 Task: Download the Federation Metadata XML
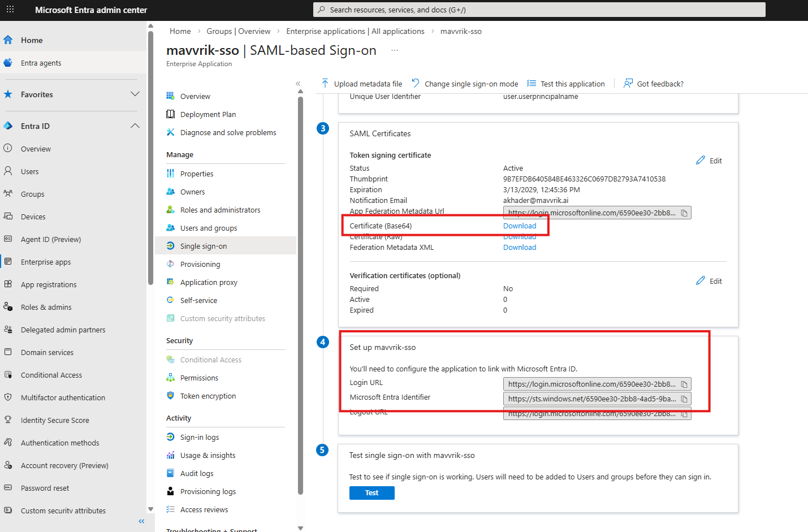519,247
